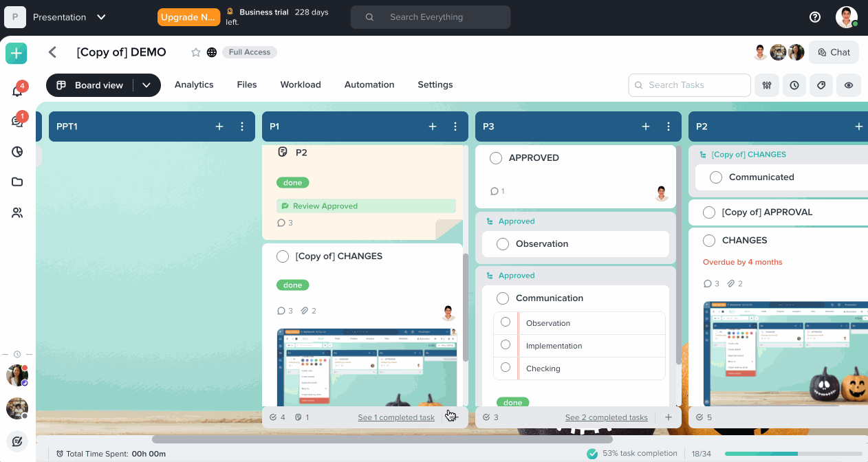Add task to P1 column
The width and height of the screenshot is (868, 462).
pyautogui.click(x=433, y=126)
